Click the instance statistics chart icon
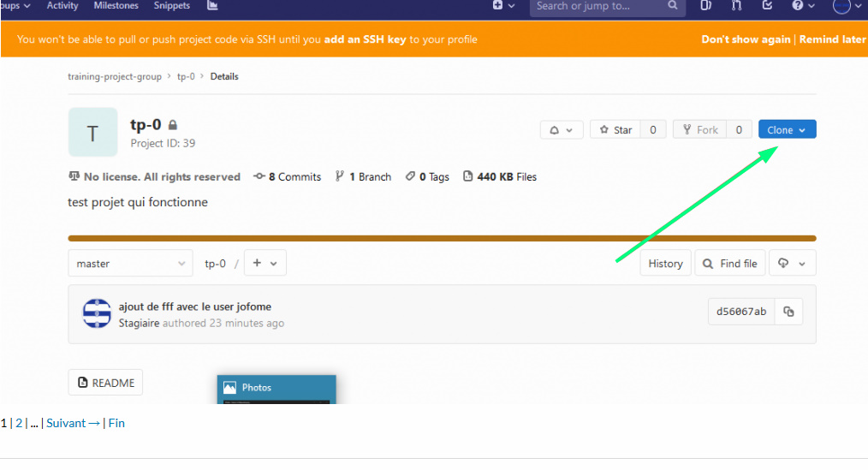 click(x=212, y=5)
